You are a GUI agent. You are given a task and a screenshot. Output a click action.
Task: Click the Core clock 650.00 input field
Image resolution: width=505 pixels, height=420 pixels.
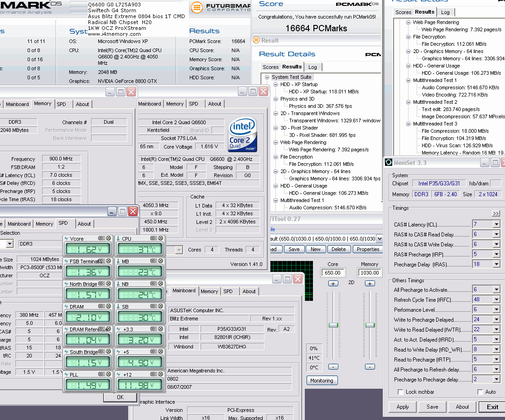pyautogui.click(x=333, y=273)
